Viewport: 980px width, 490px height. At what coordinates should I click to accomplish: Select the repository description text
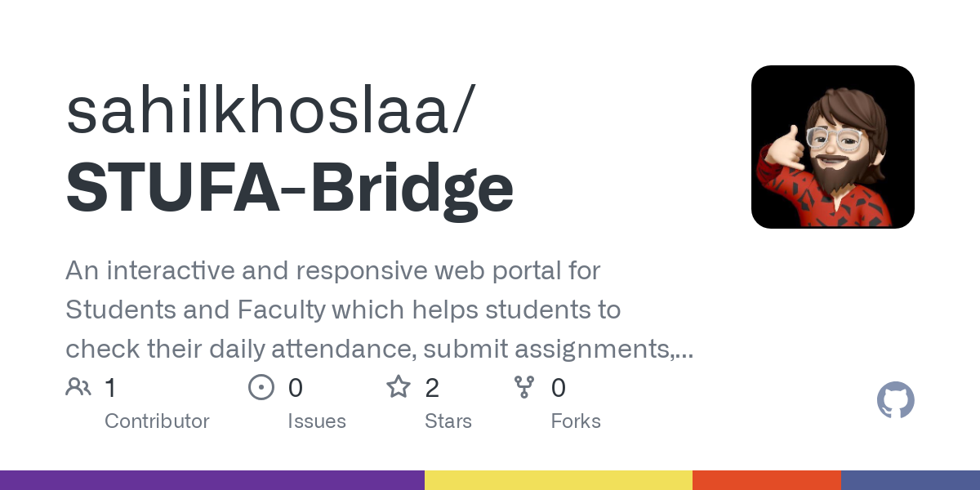[x=380, y=310]
